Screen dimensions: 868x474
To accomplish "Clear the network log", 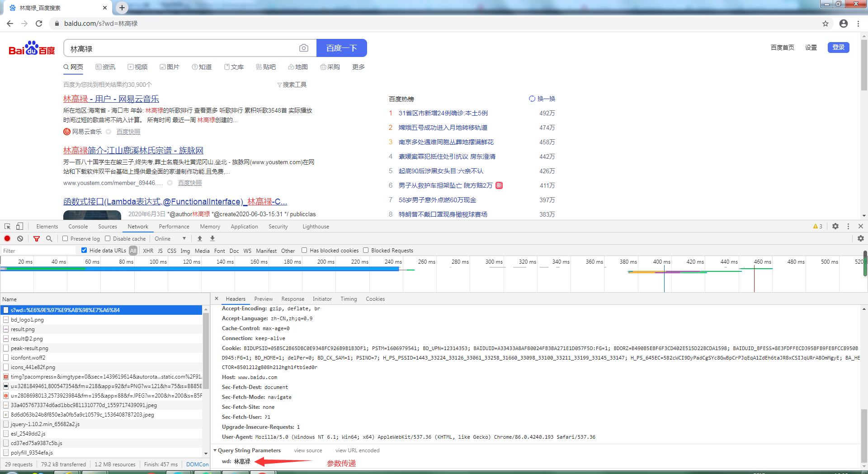I will pyautogui.click(x=20, y=238).
